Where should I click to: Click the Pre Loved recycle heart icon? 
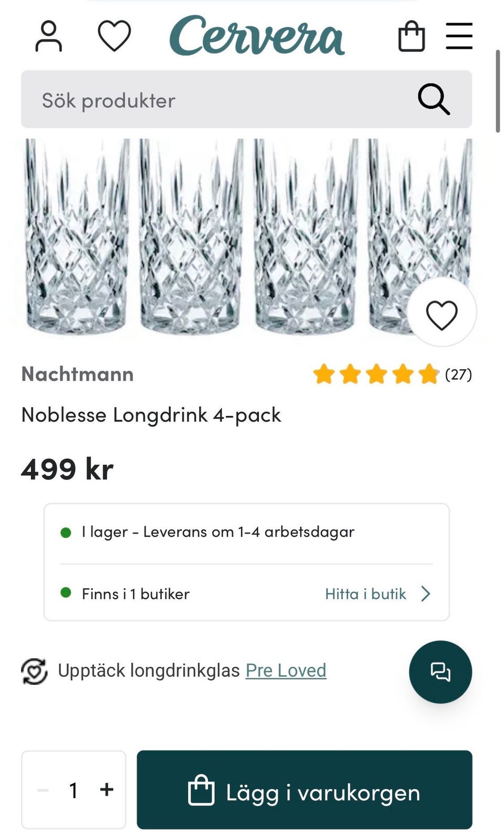pos(34,671)
